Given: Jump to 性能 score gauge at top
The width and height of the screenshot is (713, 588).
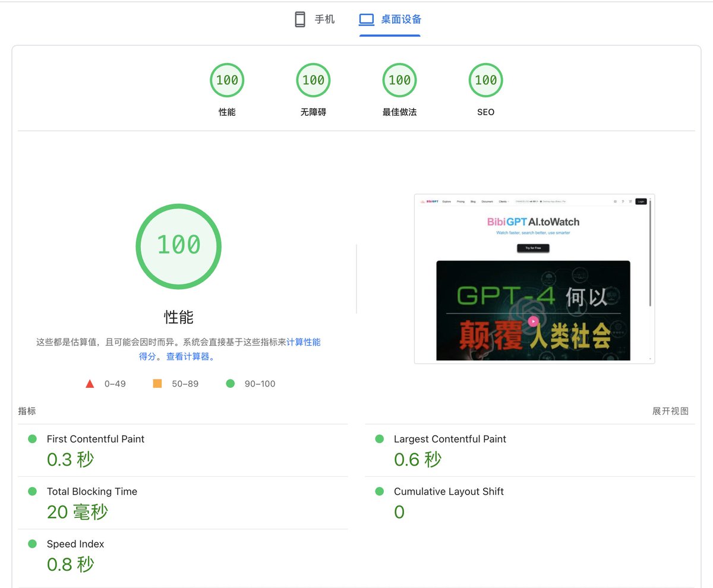Looking at the screenshot, I should point(227,80).
